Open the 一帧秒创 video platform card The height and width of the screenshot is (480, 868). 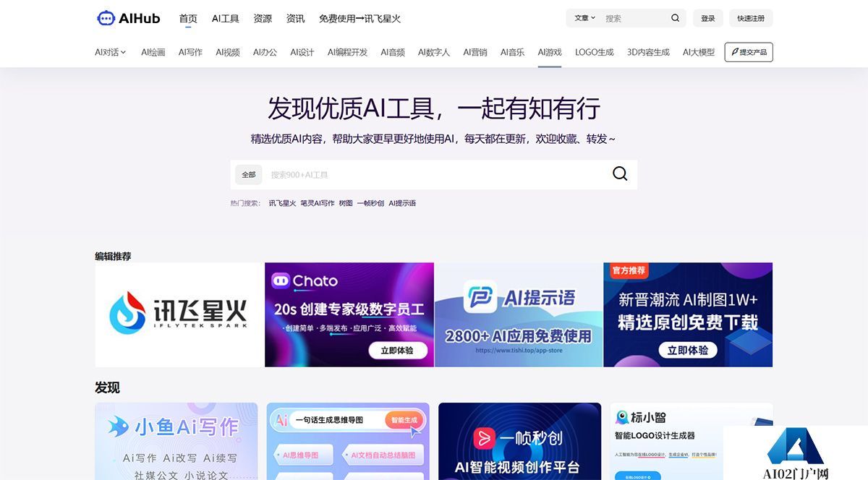519,441
